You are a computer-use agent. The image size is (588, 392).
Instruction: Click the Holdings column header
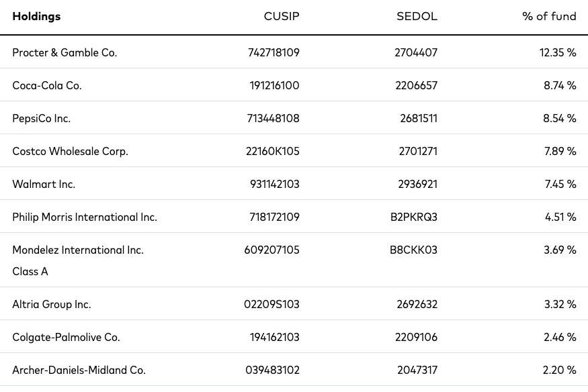pos(36,17)
